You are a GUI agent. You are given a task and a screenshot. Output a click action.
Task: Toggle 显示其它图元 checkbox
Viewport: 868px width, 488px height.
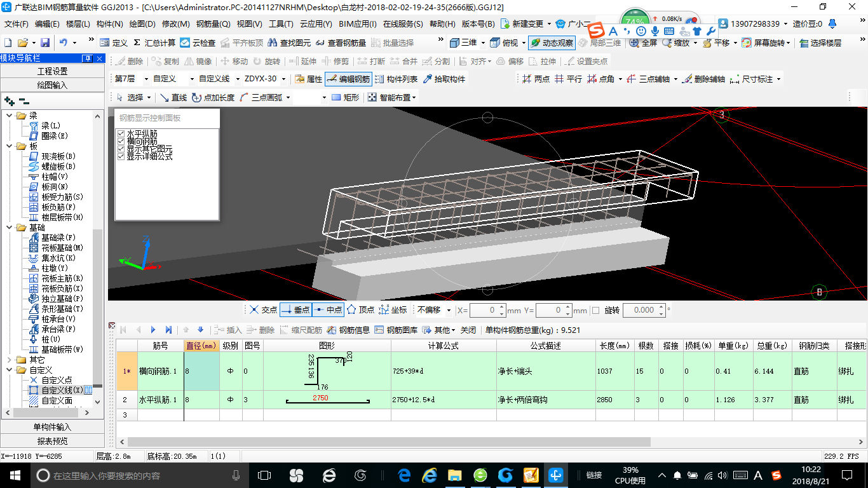pos(121,149)
